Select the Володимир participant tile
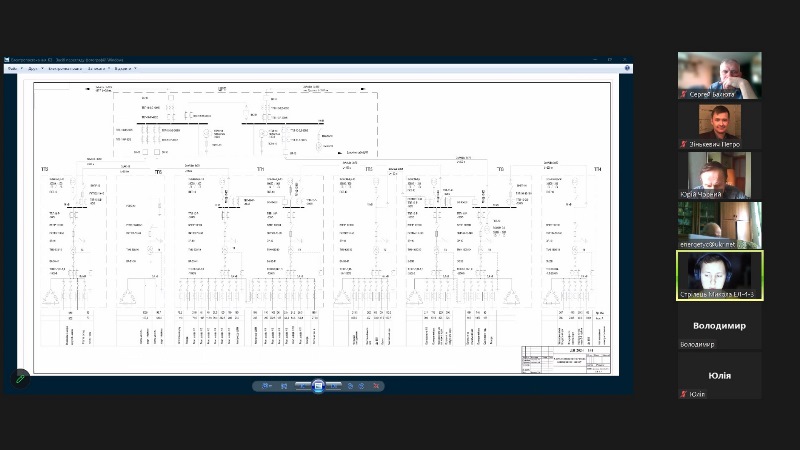 (719, 325)
